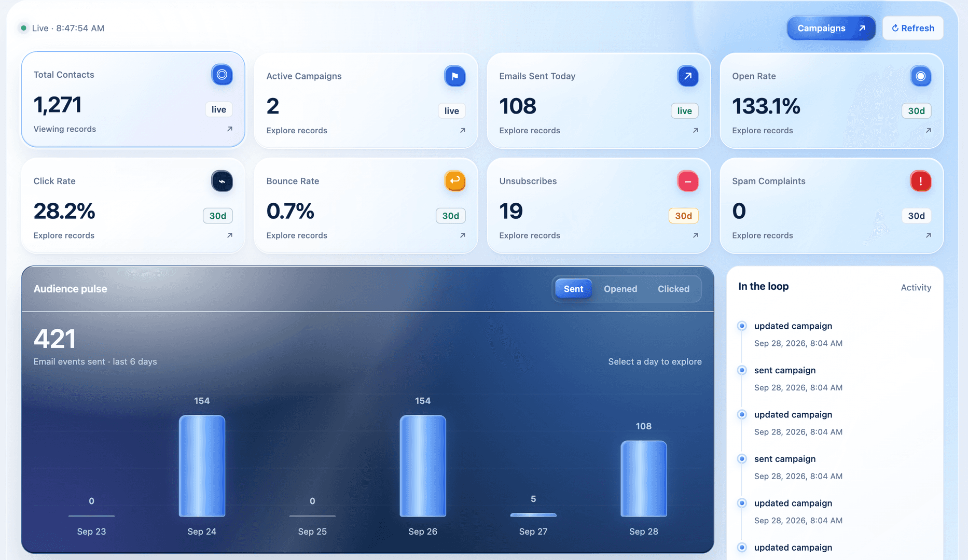
Task: Select the Sep 24 bar in chart
Action: tap(202, 466)
